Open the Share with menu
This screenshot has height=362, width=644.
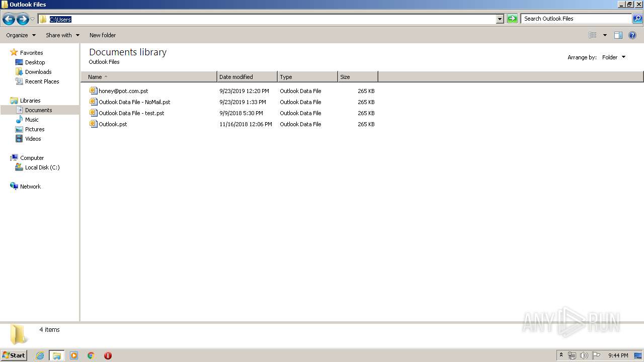(x=62, y=35)
